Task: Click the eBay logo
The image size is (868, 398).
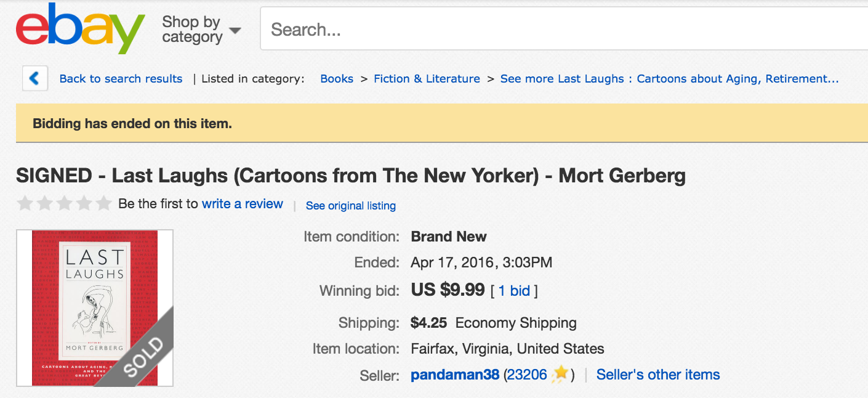Action: (80, 29)
